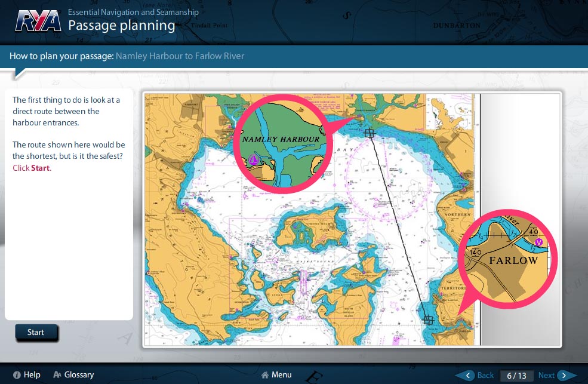Click the compass rose on the chart
Viewport: 588px width, 384px height.
click(x=389, y=179)
